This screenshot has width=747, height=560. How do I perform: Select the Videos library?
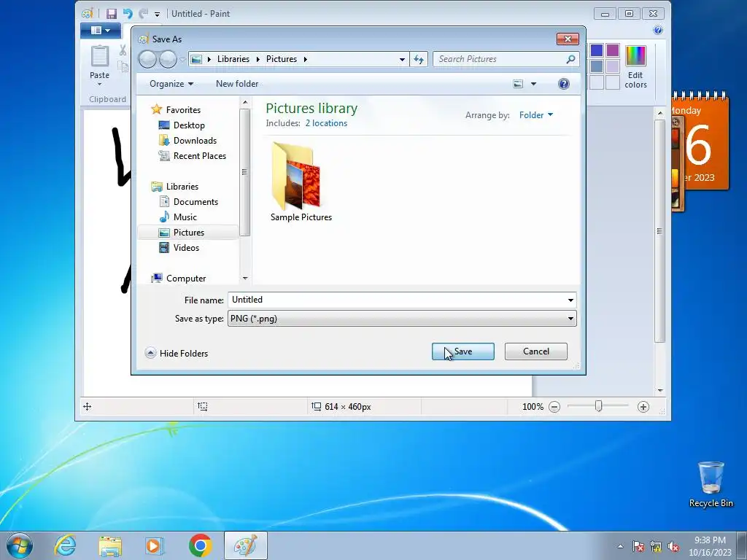186,248
